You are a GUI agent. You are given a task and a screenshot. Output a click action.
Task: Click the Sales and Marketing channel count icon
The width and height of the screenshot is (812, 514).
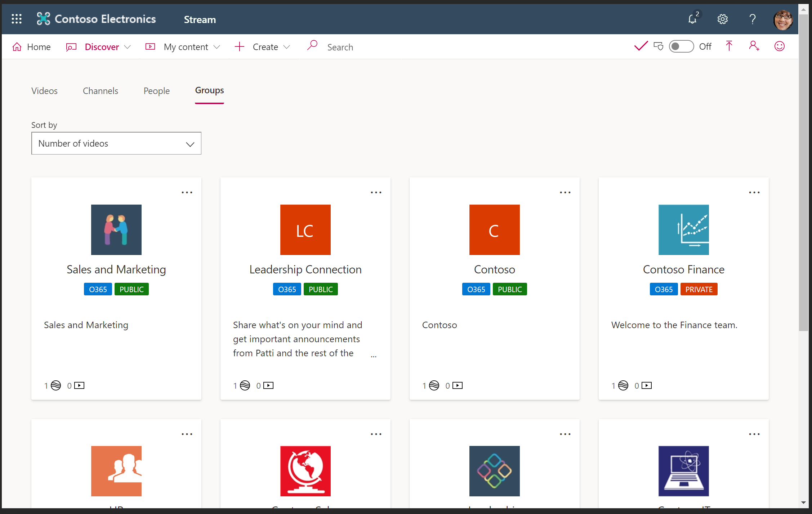pos(56,385)
